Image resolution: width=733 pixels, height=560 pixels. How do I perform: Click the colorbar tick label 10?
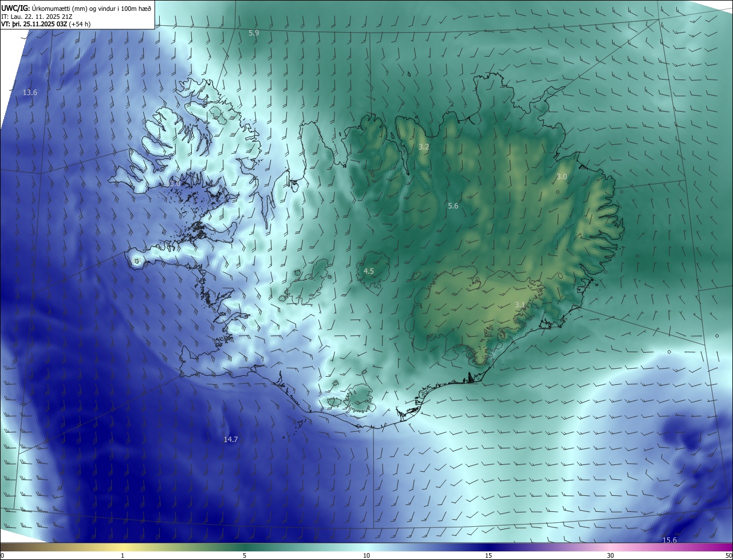pyautogui.click(x=366, y=555)
